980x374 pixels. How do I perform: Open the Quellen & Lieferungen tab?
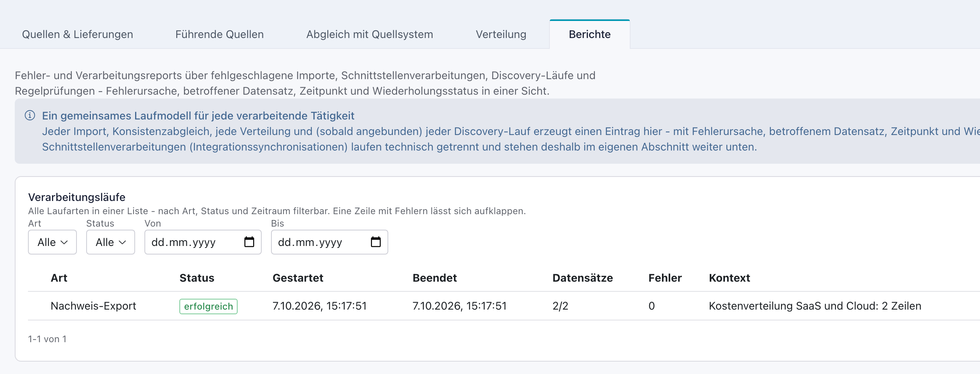point(77,35)
